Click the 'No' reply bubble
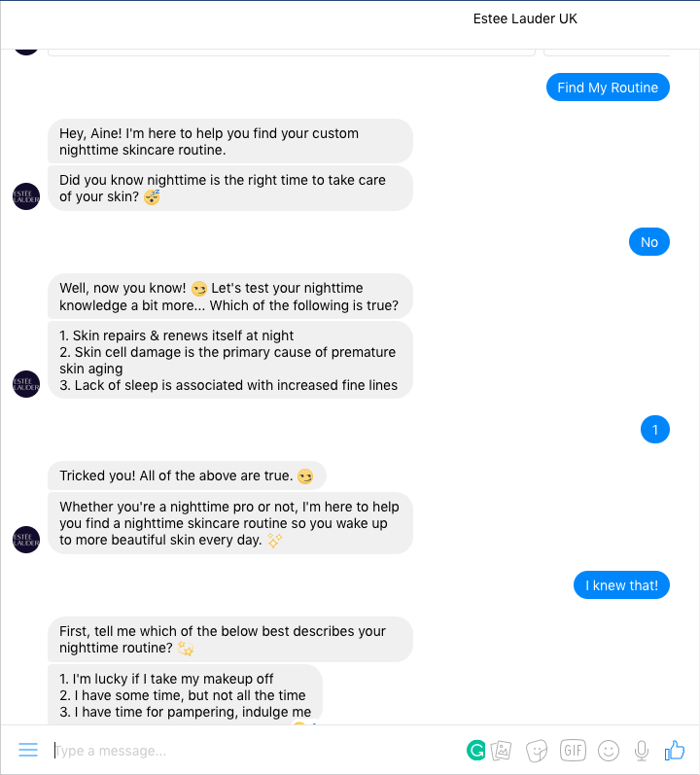The width and height of the screenshot is (700, 775). point(649,242)
